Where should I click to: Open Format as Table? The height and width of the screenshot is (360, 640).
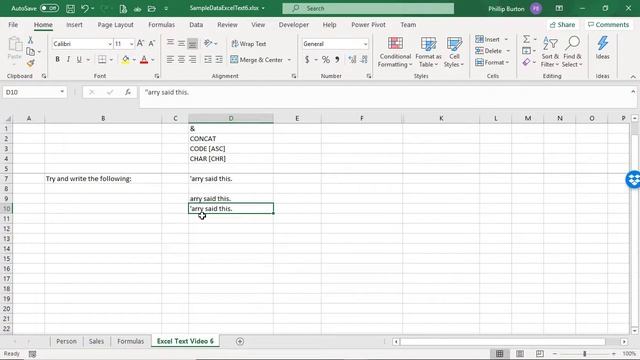pos(428,52)
